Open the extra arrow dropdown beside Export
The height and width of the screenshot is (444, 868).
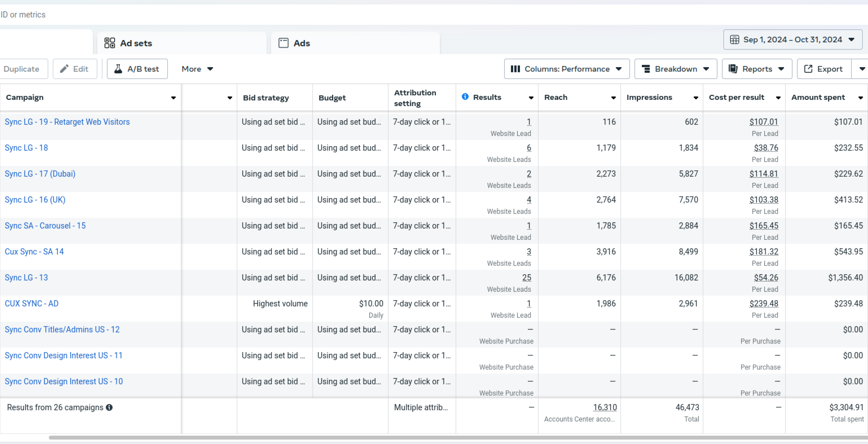coord(861,69)
